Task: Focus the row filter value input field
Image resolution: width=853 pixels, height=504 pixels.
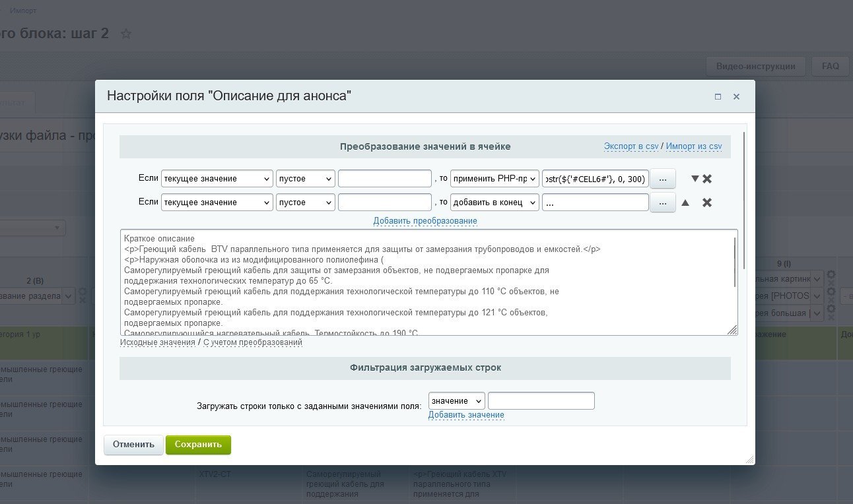Action: point(541,401)
